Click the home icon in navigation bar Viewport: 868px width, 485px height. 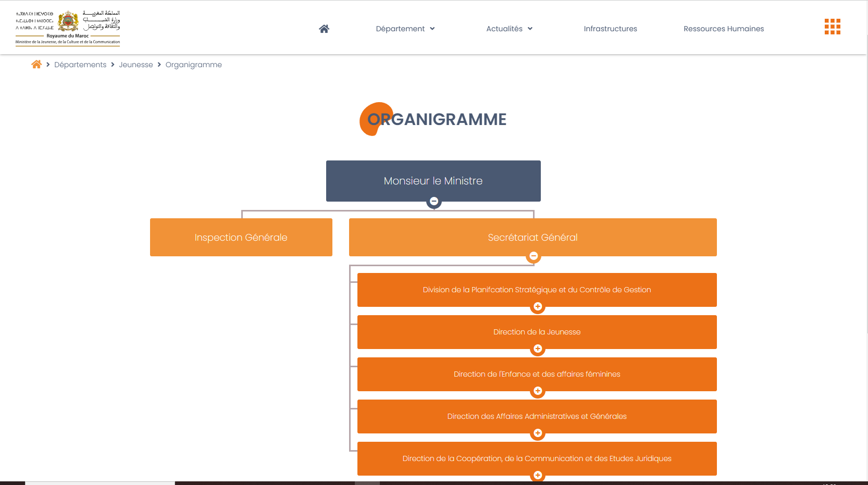(x=324, y=29)
